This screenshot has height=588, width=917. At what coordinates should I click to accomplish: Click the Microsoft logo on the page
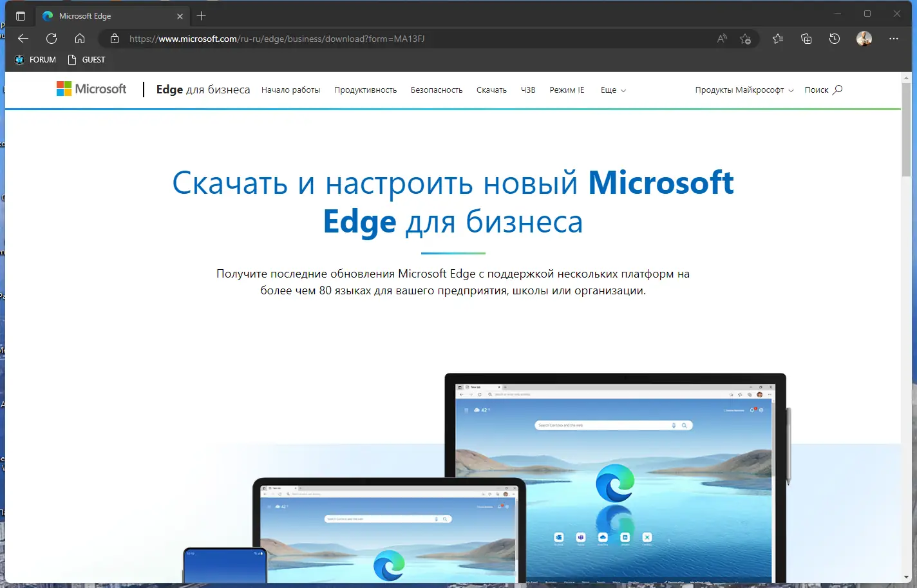point(91,89)
